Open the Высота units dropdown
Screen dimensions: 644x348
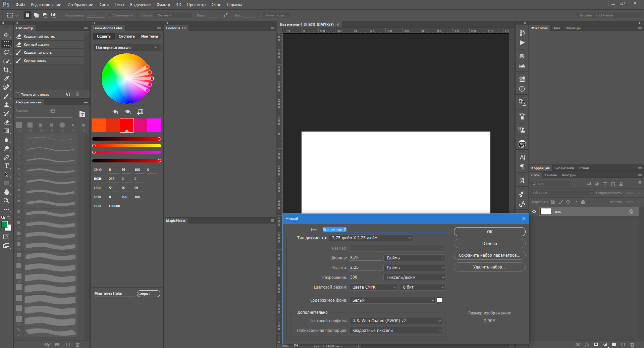pos(414,268)
